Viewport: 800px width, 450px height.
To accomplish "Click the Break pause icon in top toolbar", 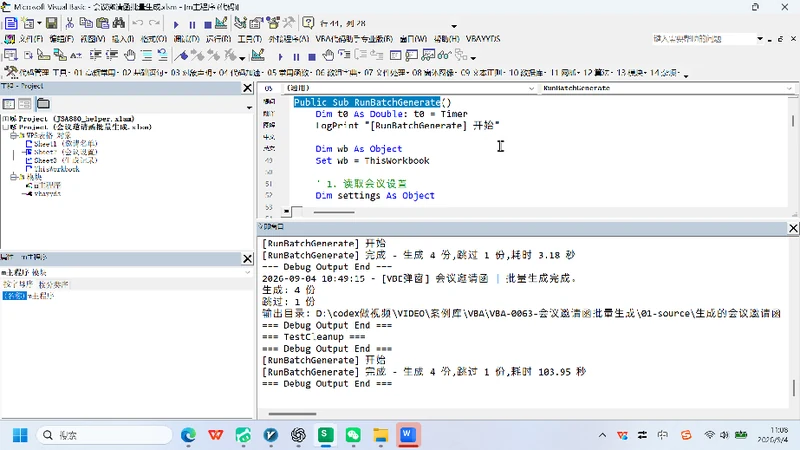I will (192, 24).
